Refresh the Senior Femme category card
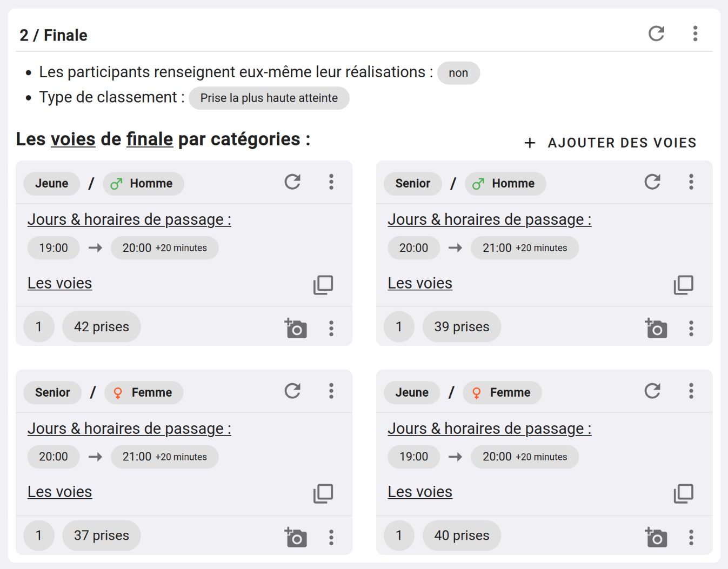 pyautogui.click(x=292, y=391)
